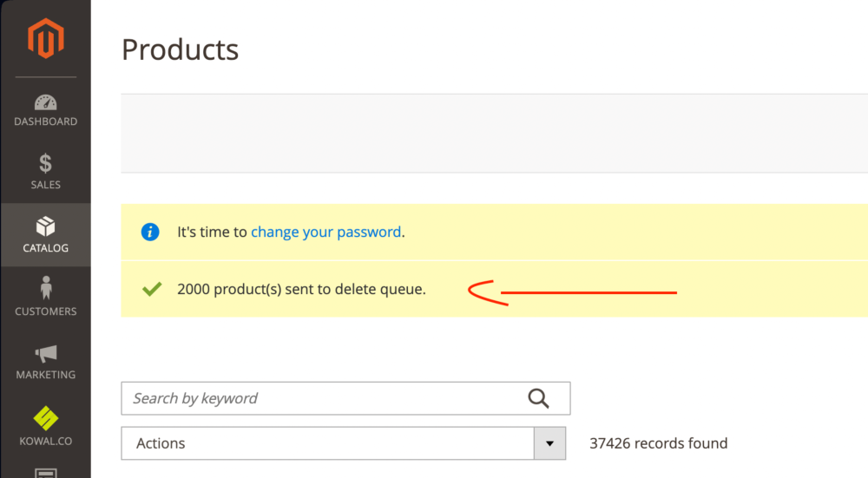The image size is (868, 478).
Task: Open the Customers person icon
Action: pyautogui.click(x=46, y=288)
